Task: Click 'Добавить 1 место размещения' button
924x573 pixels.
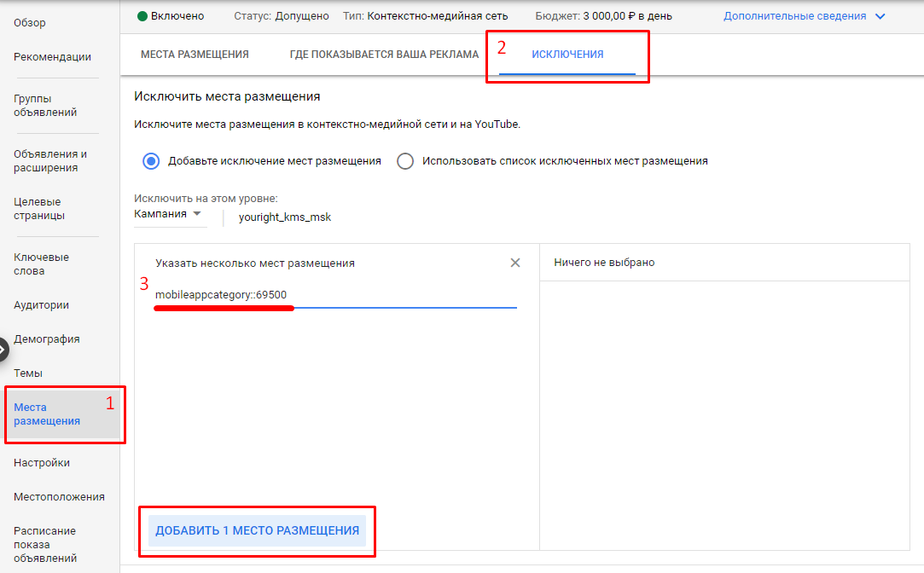Action: tap(257, 530)
